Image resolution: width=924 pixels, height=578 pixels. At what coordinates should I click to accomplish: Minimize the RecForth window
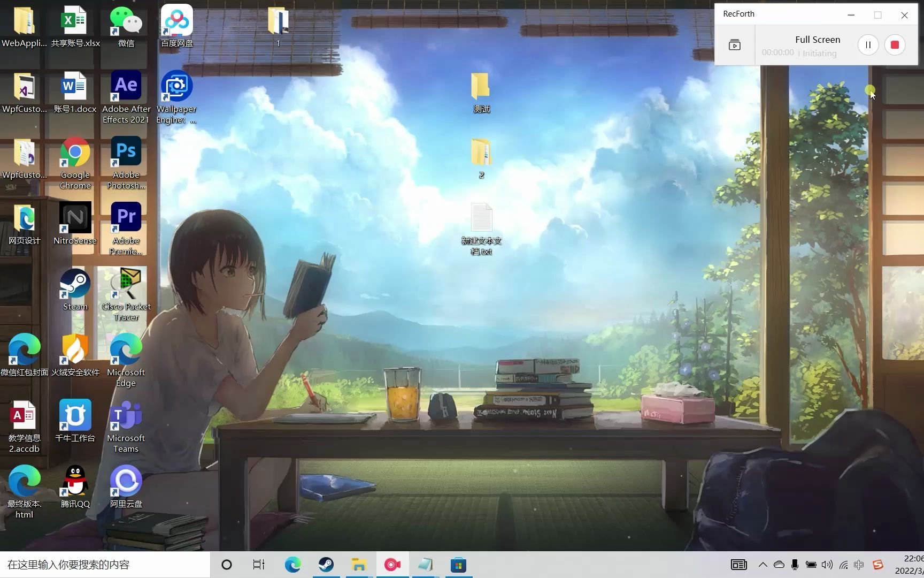851,15
